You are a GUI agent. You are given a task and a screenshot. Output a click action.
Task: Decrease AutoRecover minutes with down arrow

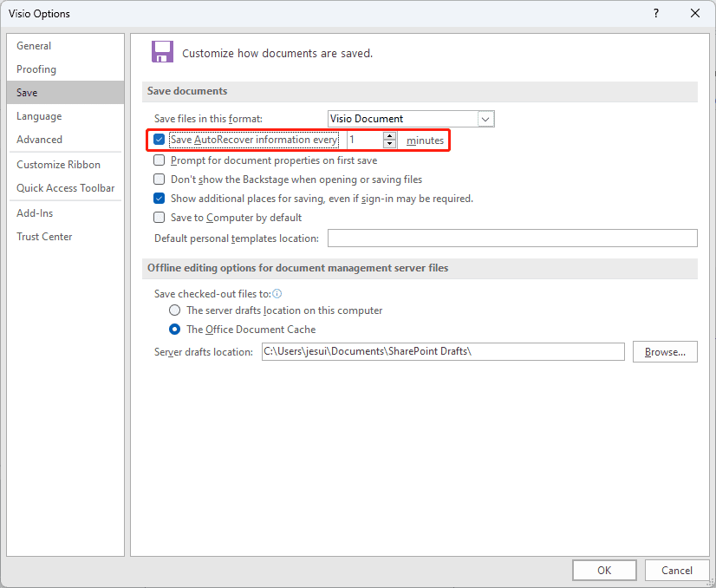[x=389, y=144]
